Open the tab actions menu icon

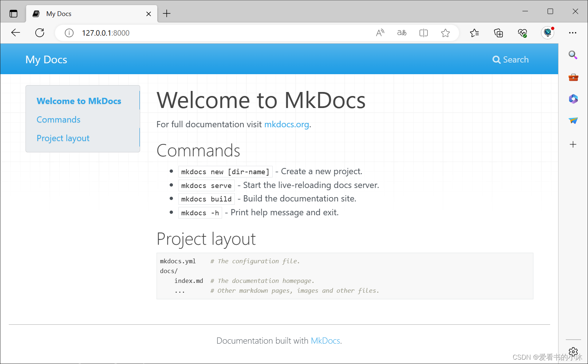(x=13, y=14)
